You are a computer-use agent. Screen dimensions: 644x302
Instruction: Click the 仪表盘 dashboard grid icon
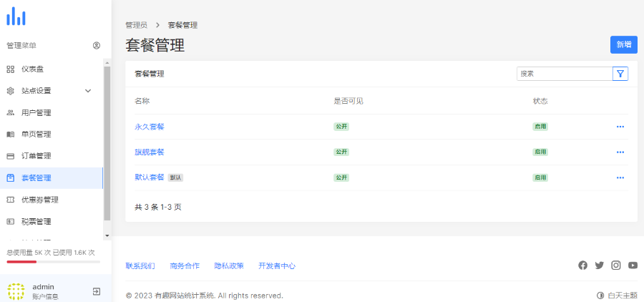(11, 69)
